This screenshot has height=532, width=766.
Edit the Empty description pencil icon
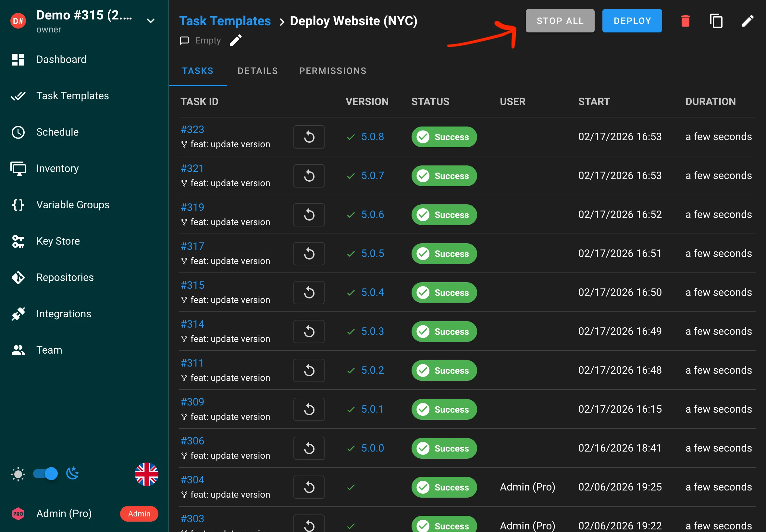point(236,41)
